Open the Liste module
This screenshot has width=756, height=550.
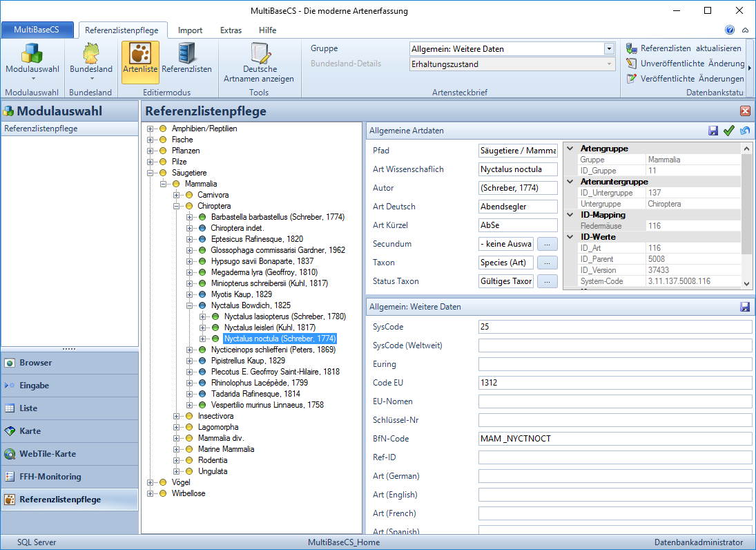(x=70, y=408)
